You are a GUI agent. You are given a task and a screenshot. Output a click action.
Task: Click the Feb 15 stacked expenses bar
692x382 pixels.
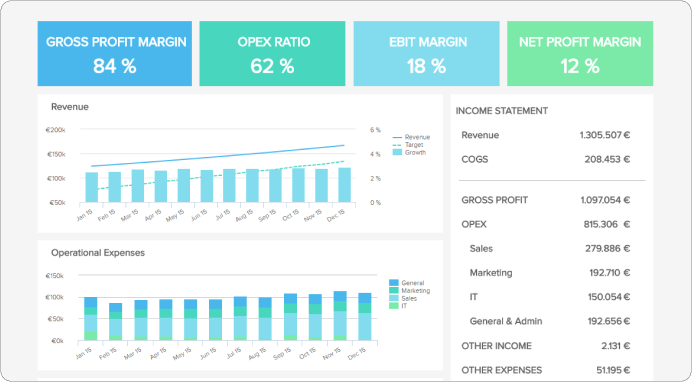click(116, 322)
